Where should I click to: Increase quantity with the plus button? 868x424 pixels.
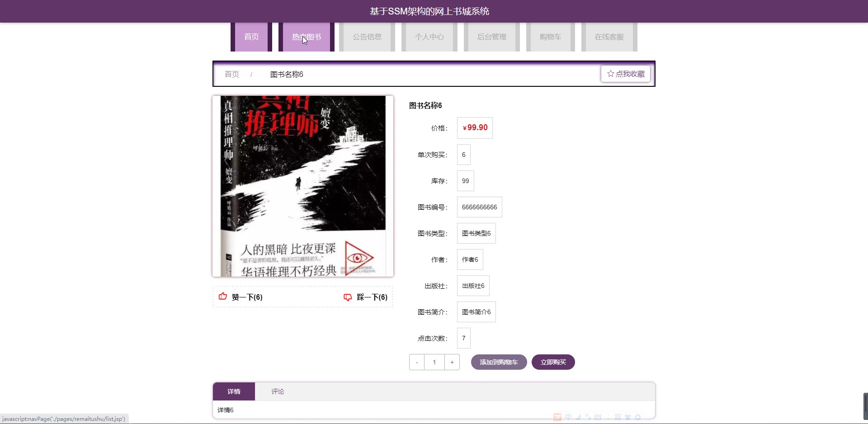(x=452, y=362)
